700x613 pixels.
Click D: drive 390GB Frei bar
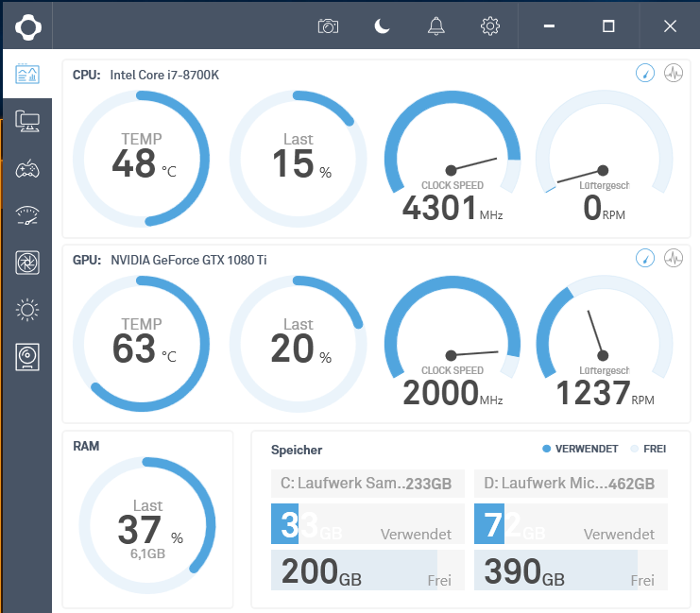[571, 570]
